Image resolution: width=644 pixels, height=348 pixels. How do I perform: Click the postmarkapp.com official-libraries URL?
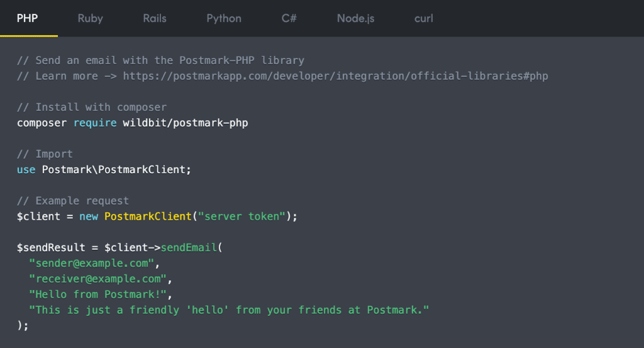coord(335,76)
